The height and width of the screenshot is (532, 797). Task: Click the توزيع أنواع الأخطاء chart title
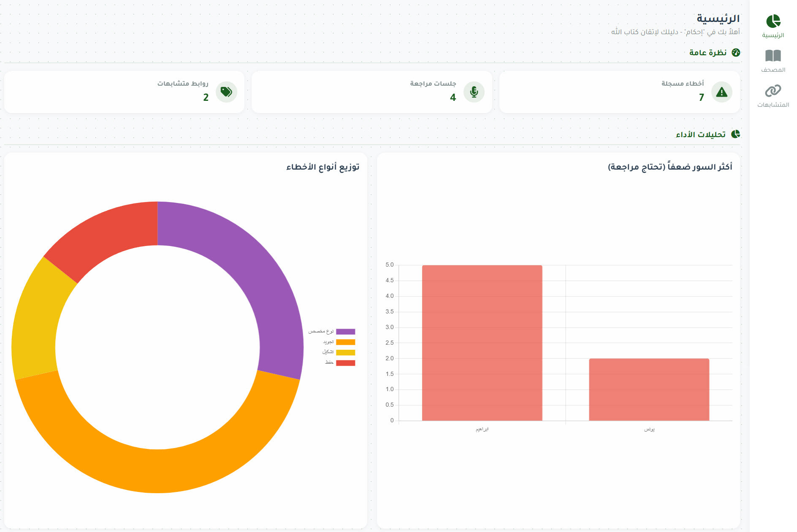click(x=323, y=167)
